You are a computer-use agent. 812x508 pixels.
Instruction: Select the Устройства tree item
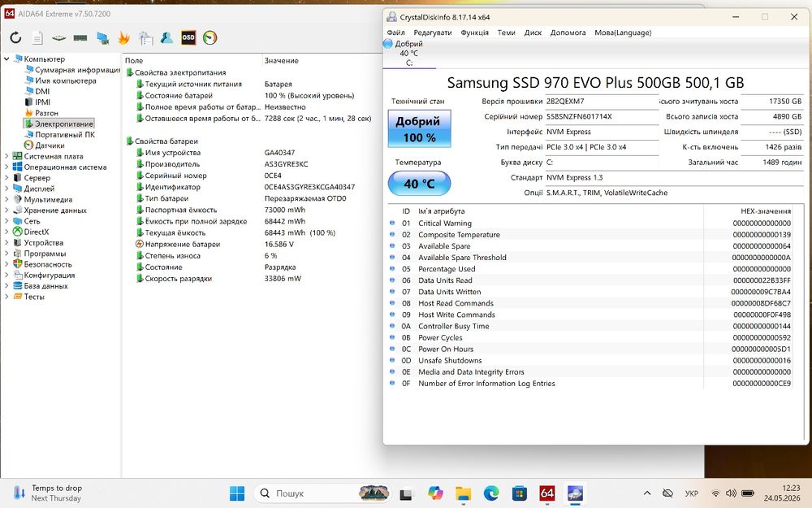(38, 242)
